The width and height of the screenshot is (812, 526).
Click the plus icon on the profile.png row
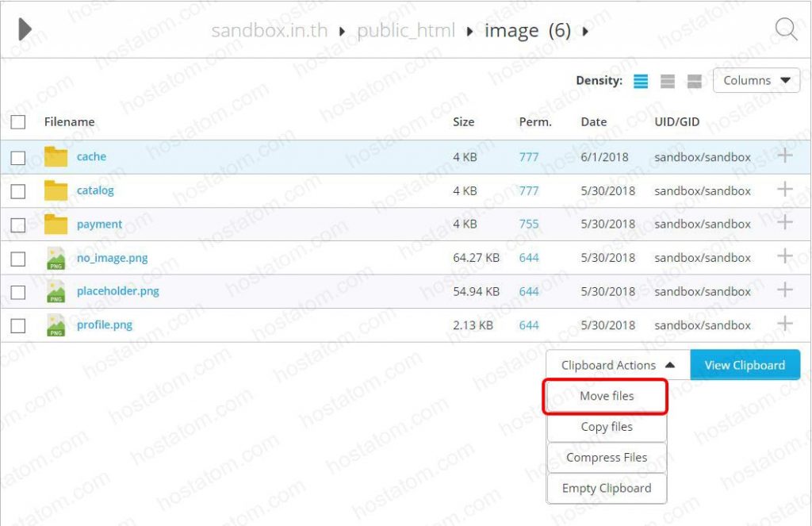point(784,324)
